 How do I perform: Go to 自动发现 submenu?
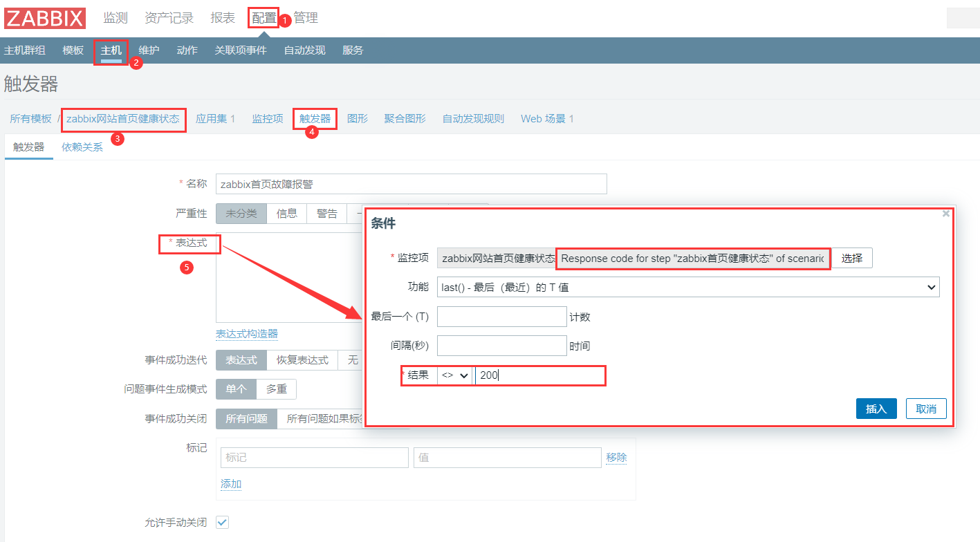pos(304,50)
